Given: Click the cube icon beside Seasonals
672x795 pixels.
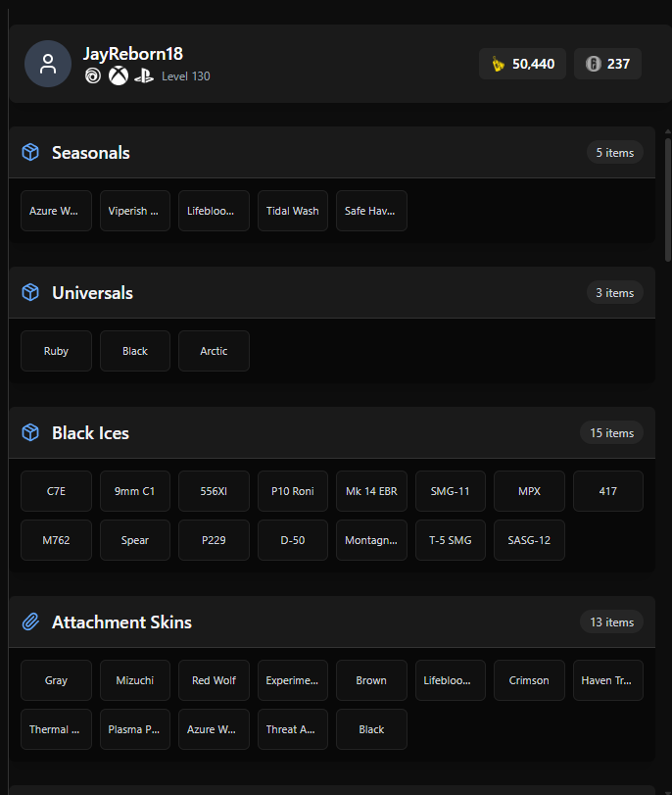Looking at the screenshot, I should tap(30, 152).
